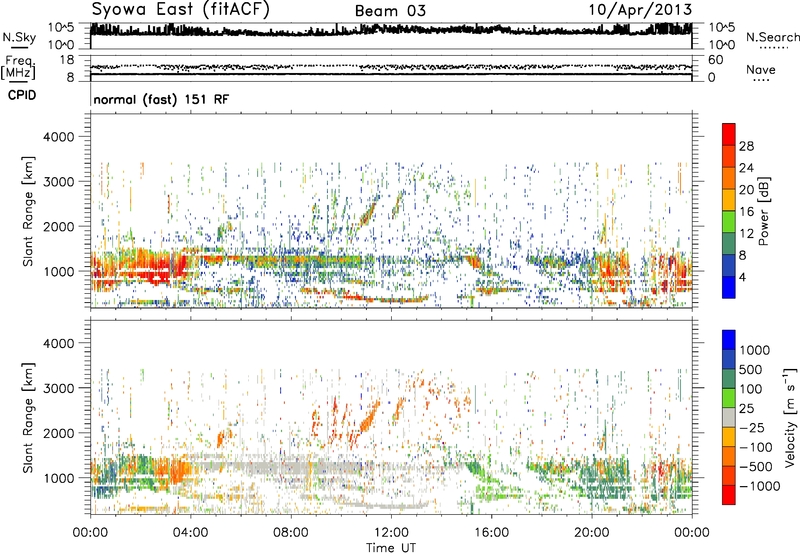The height and width of the screenshot is (554, 800).
Task: Click the '3000' range tick in velocity panel
Action: (58, 388)
